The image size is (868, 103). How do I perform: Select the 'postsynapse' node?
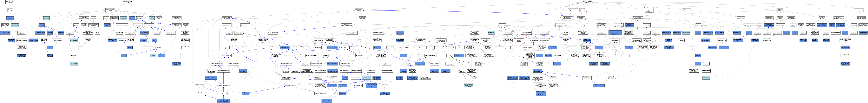click(x=61, y=33)
